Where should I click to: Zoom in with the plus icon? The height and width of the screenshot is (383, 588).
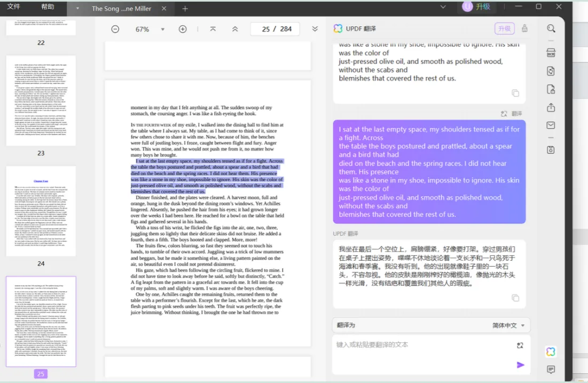183,29
